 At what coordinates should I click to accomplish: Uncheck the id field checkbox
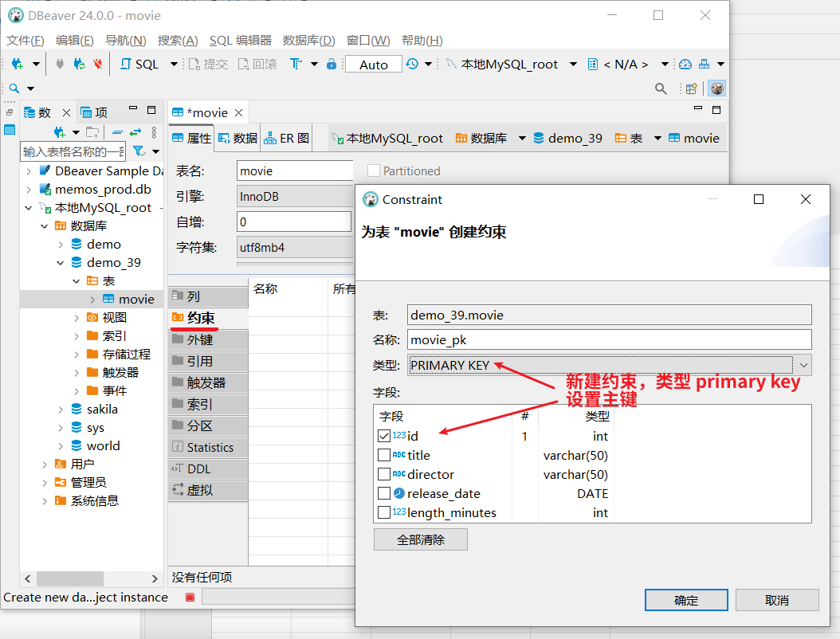click(x=384, y=436)
